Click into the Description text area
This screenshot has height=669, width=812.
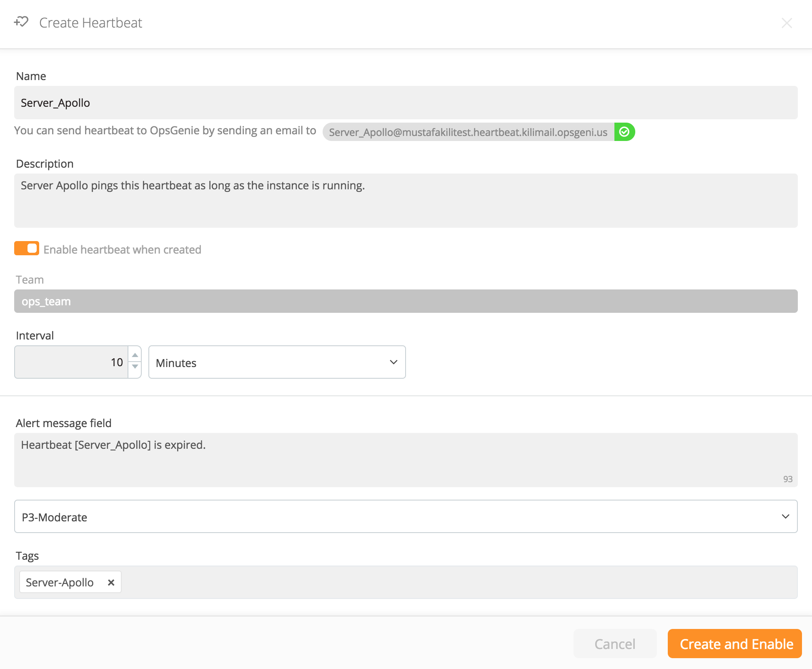click(406, 201)
